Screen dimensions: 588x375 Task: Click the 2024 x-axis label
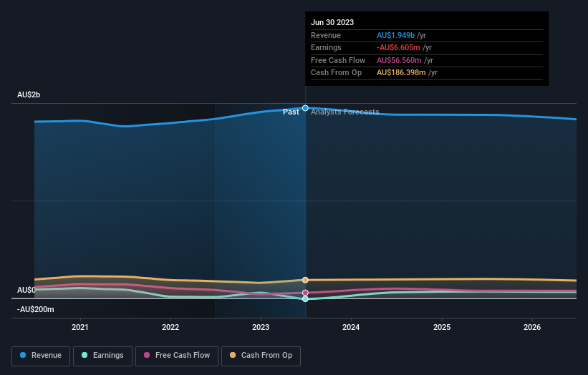351,328
